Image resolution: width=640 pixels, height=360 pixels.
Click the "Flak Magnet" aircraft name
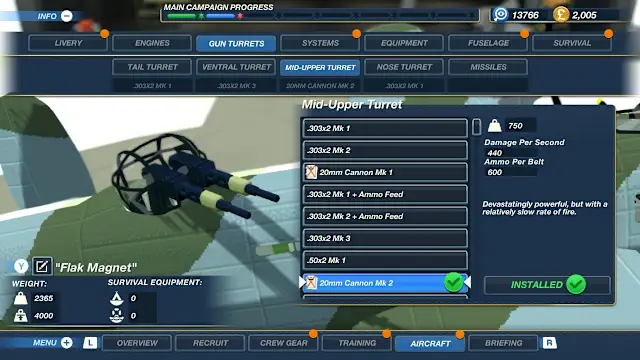96,268
